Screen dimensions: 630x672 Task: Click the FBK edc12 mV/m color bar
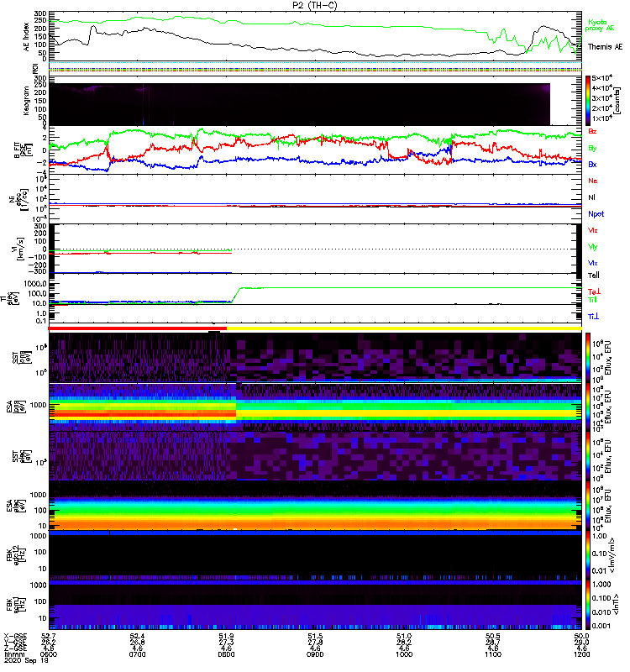pyautogui.click(x=587, y=555)
